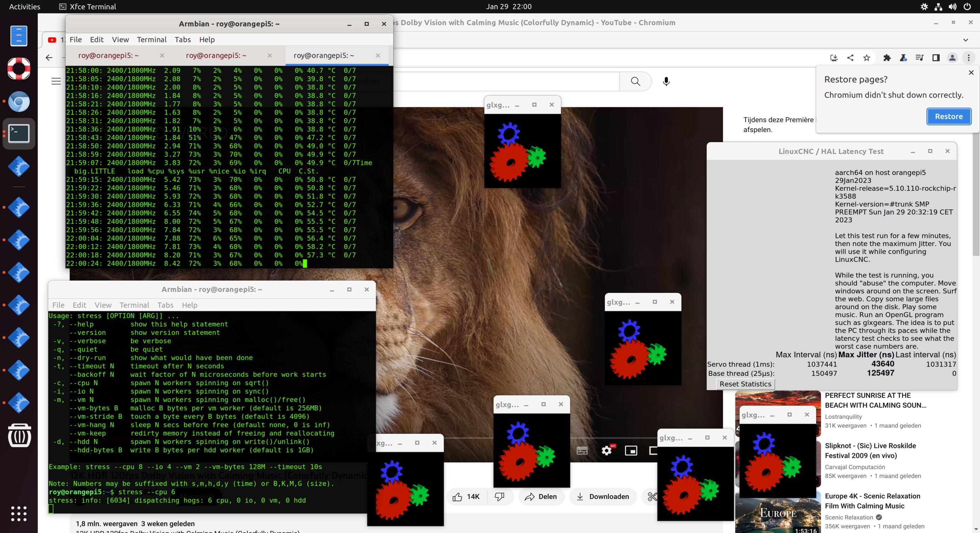Toggle subtitles in video player
This screenshot has width=980, height=533.
point(582,451)
